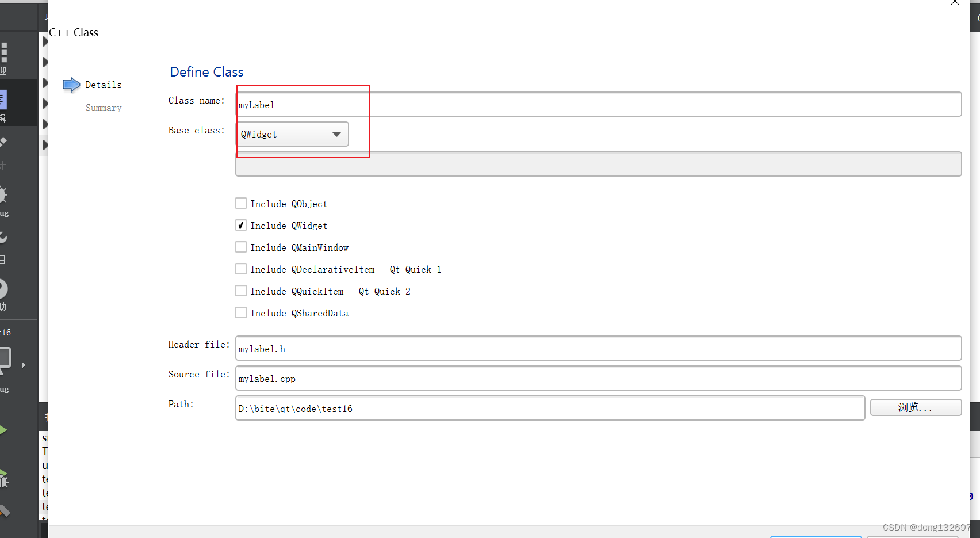Toggle Include QQuickItem - Qt Quick 2
Image resolution: width=980 pixels, height=538 pixels.
pos(241,291)
